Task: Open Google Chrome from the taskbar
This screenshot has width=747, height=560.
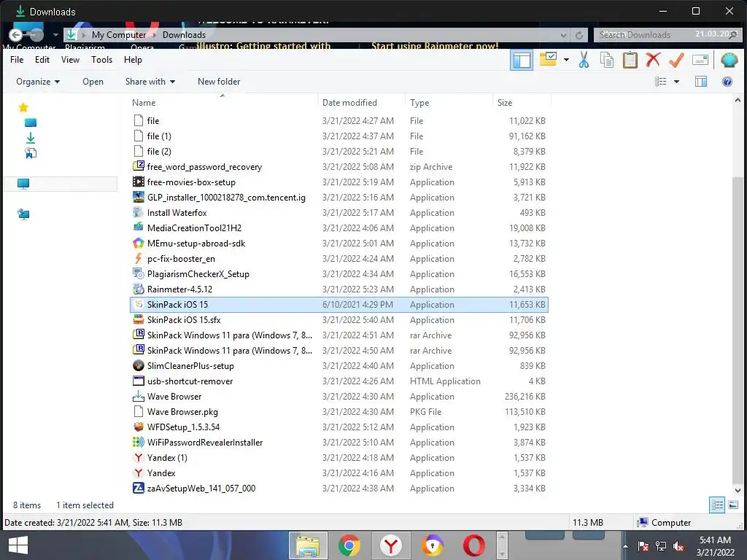Action: click(349, 545)
